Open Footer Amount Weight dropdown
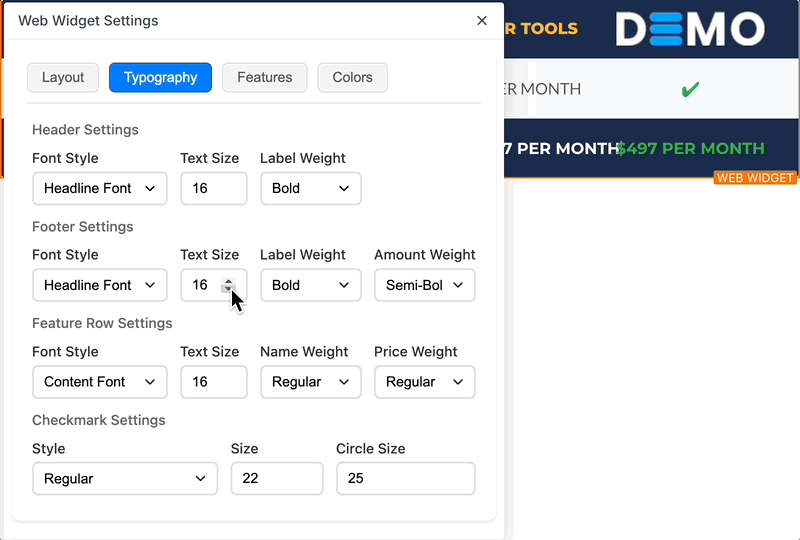Image resolution: width=800 pixels, height=540 pixels. (x=424, y=285)
